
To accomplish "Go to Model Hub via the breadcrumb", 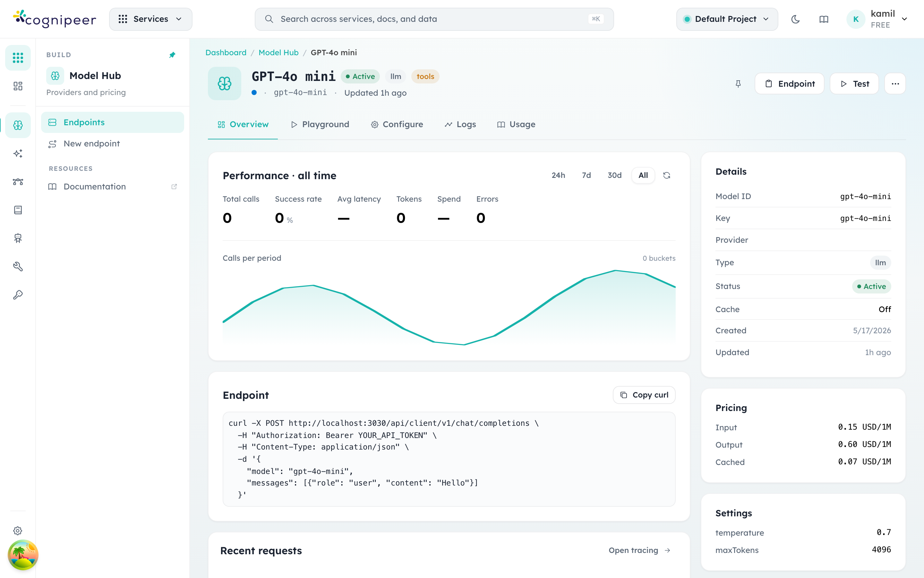I will click(x=279, y=53).
